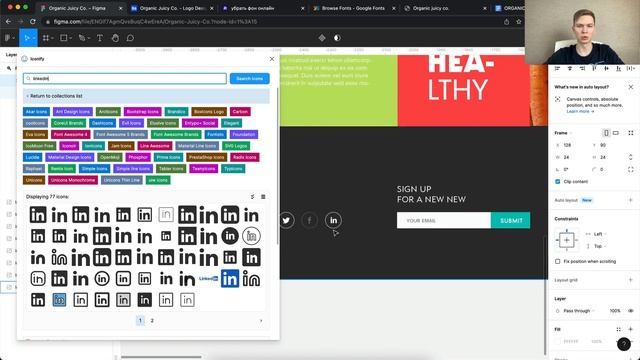Select the circled LinkedIn icon on canvas

333,220
